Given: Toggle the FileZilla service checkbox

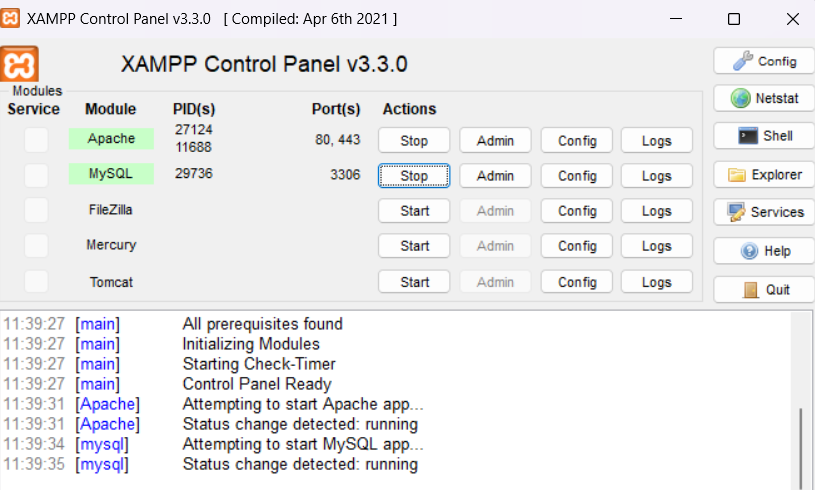Looking at the screenshot, I should tap(36, 210).
